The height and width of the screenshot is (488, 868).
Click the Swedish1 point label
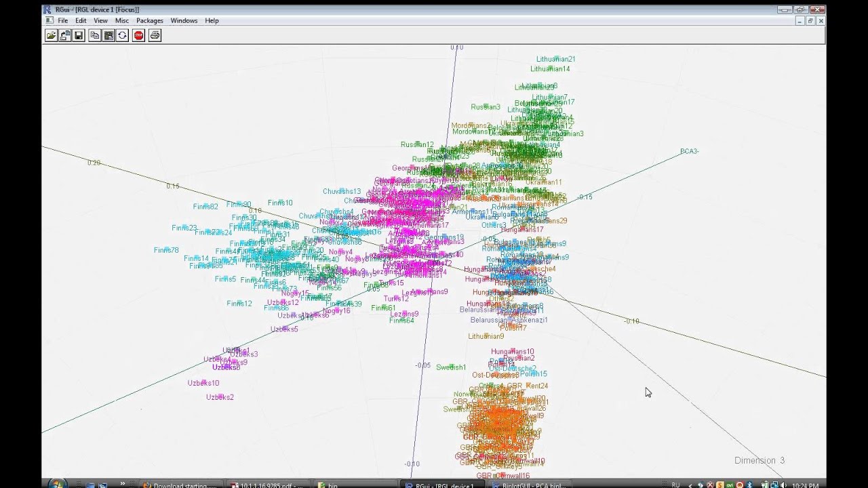[451, 367]
